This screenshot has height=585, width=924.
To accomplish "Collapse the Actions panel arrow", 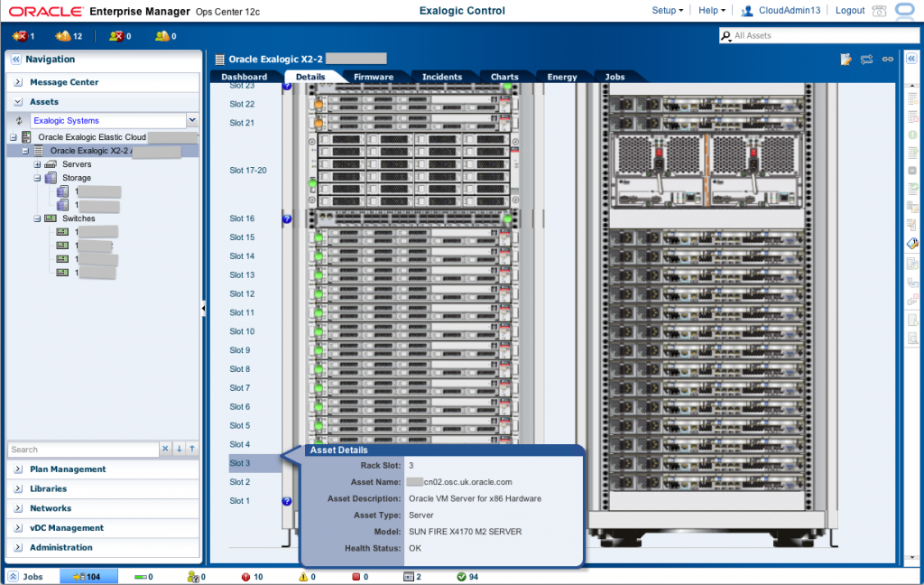I will coord(911,59).
